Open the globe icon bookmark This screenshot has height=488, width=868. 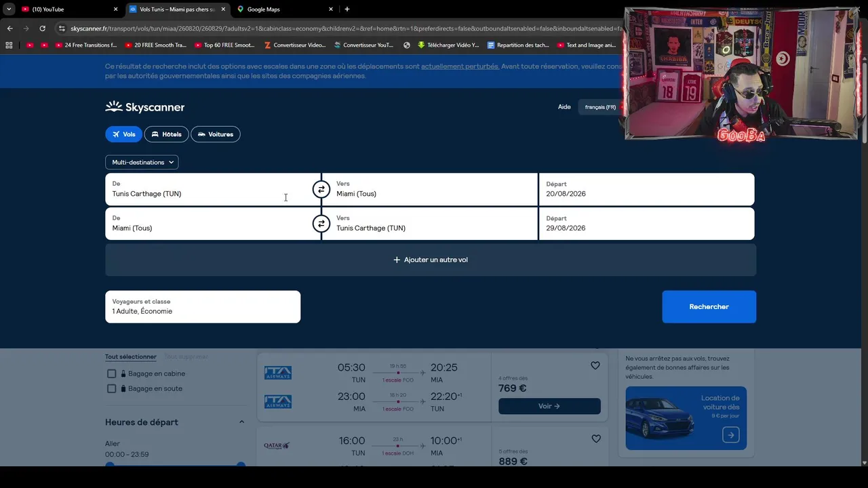coord(407,45)
